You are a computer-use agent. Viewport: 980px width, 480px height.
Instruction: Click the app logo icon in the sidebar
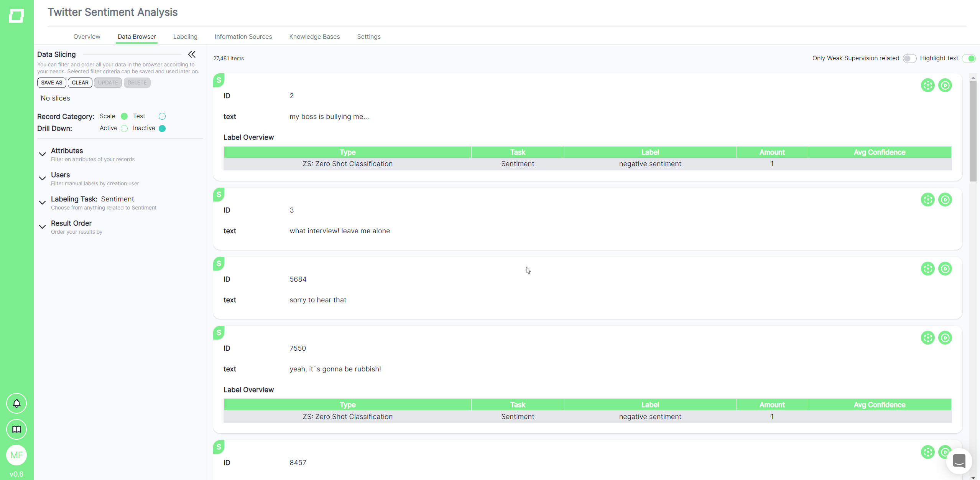click(x=16, y=16)
